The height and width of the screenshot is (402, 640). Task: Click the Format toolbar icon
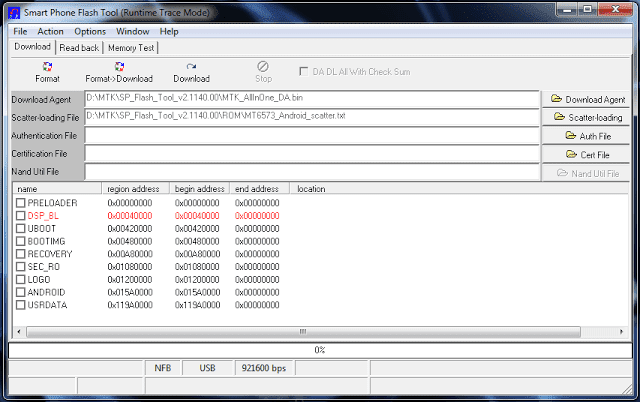47,67
